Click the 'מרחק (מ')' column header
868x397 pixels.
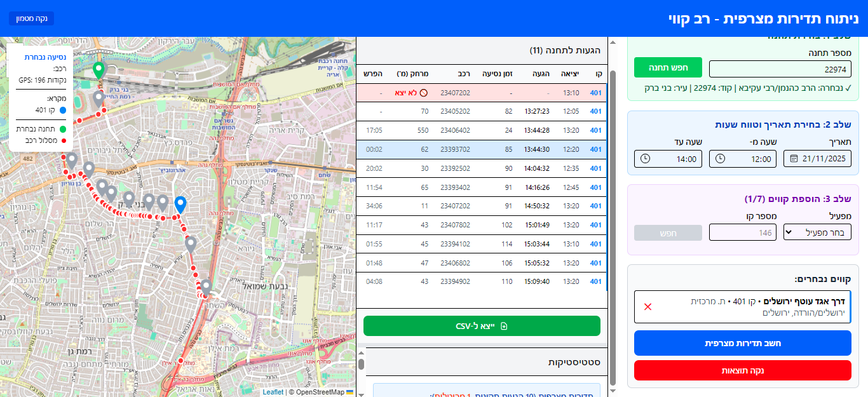point(413,74)
